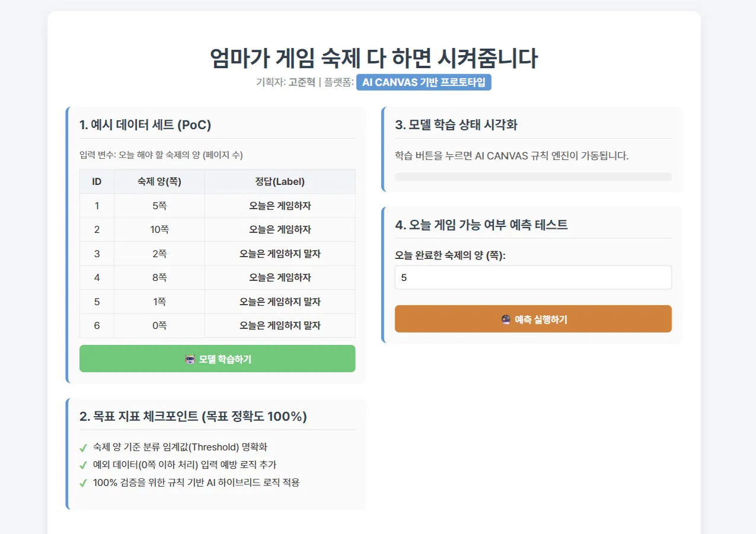Click the heading 4. 오늘 게임 가능 여부 예측 테스트
Image resolution: width=756 pixels, height=534 pixels.
point(481,225)
